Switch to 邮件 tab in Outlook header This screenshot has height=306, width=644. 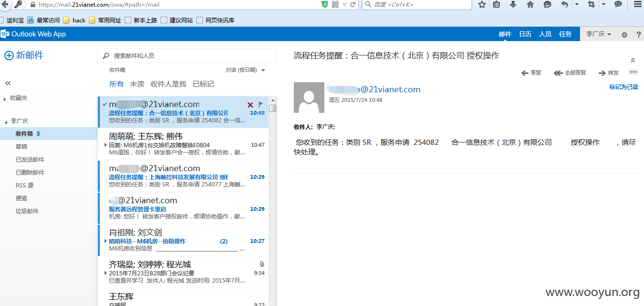tap(505, 34)
